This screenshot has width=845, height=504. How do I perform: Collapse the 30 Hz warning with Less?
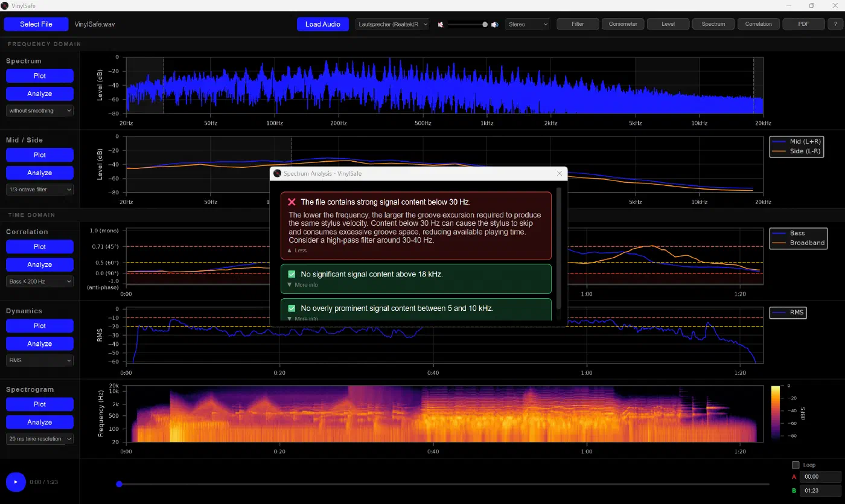(x=297, y=250)
